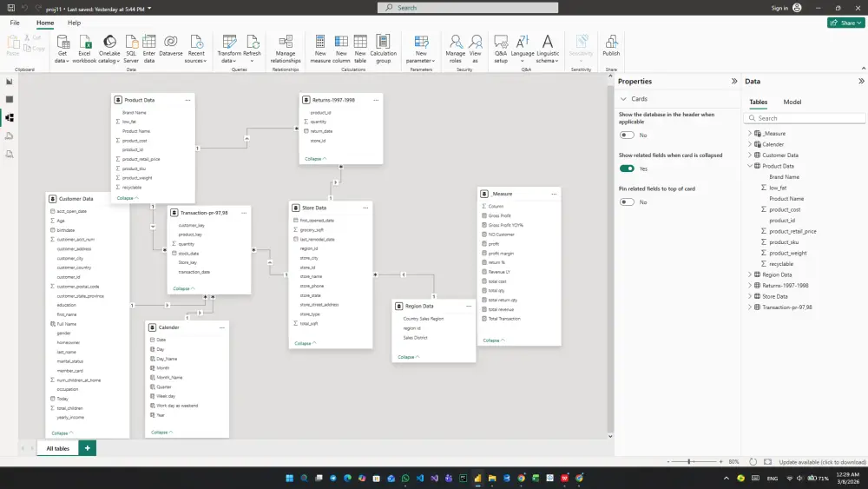Create a New table

coord(360,49)
